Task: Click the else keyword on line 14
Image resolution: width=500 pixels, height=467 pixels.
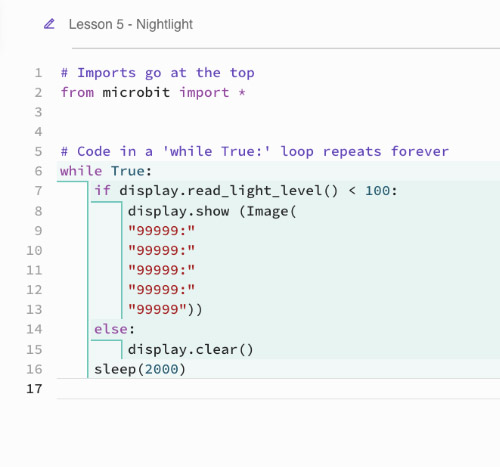Action: click(x=111, y=329)
